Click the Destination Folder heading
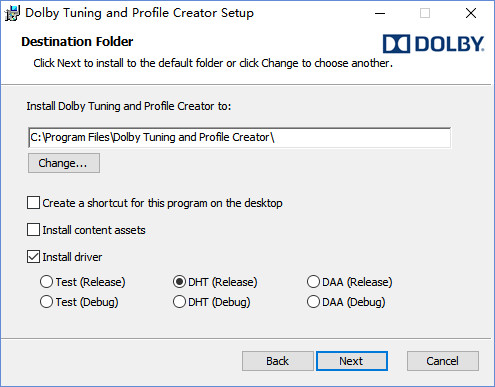The image size is (495, 387). point(77,42)
